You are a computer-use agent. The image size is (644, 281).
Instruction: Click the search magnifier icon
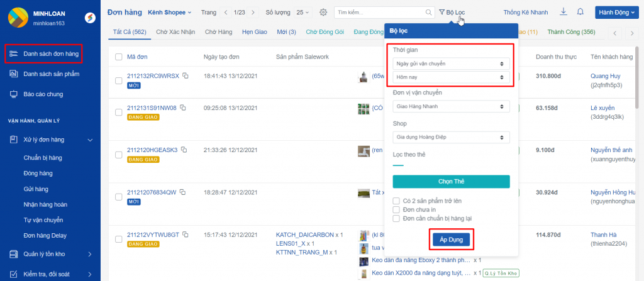(429, 13)
